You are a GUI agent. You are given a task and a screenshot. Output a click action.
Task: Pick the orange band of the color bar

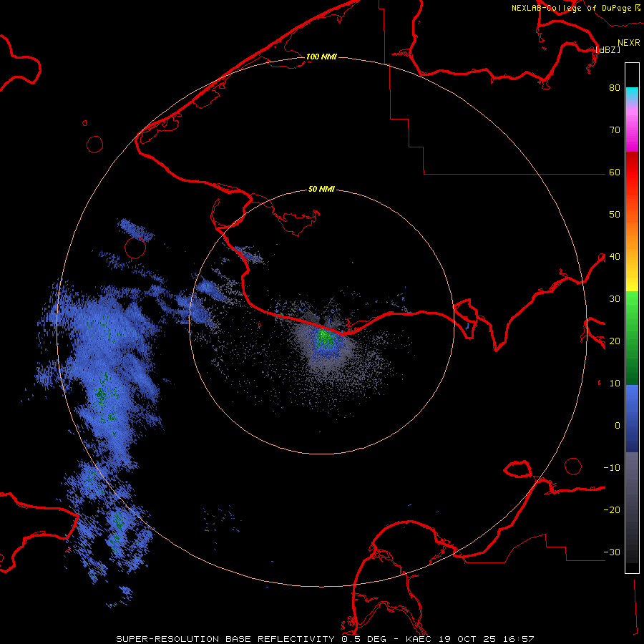tap(632, 234)
